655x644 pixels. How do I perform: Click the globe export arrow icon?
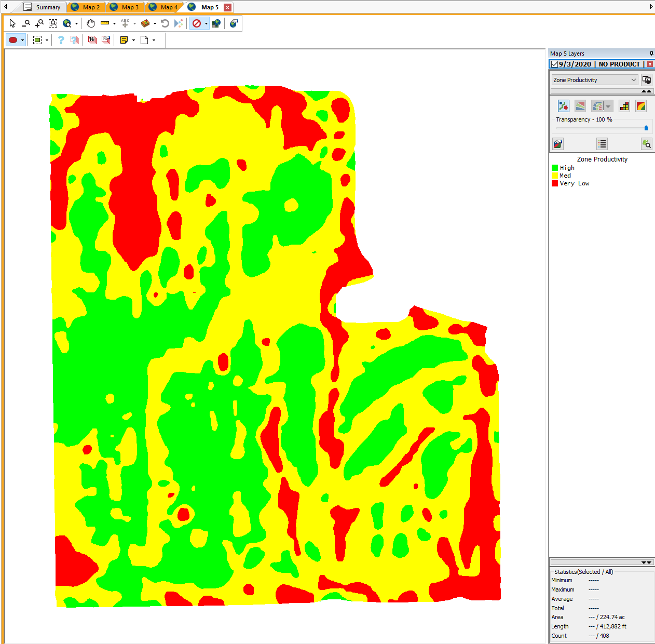tap(234, 23)
